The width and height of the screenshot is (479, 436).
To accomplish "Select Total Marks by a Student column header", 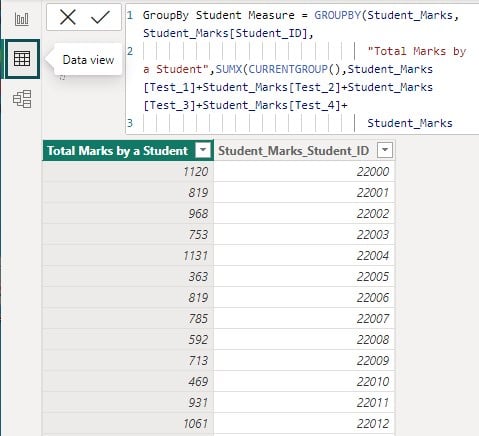I will click(128, 151).
